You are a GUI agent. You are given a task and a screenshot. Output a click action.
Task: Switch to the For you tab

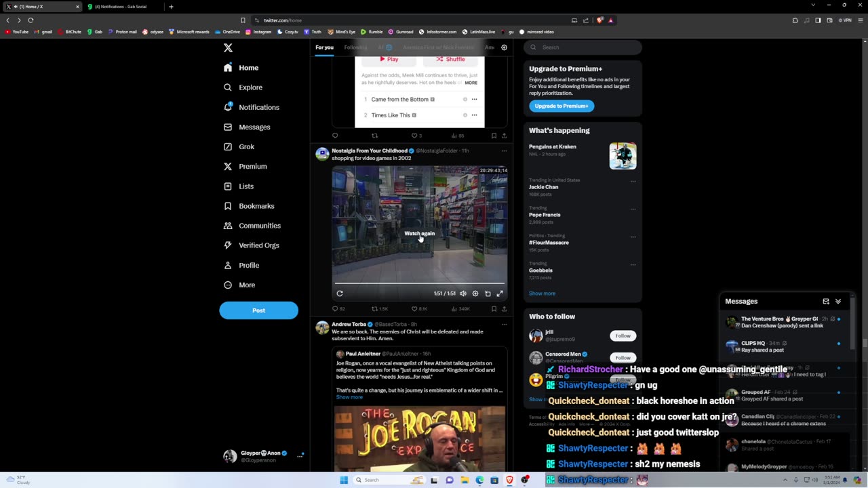point(324,47)
